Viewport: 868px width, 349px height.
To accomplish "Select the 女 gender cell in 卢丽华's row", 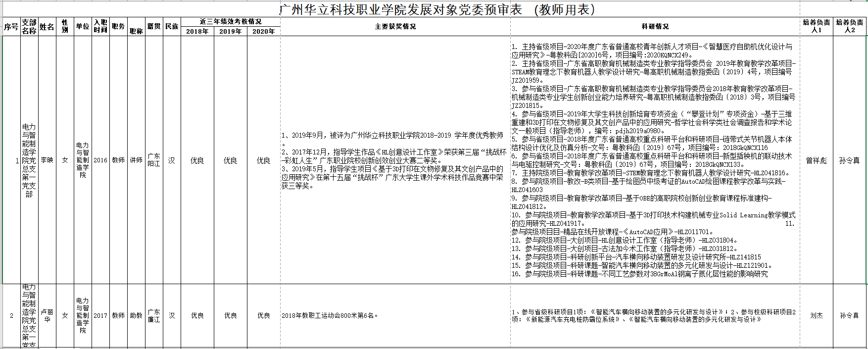I will coord(65,316).
